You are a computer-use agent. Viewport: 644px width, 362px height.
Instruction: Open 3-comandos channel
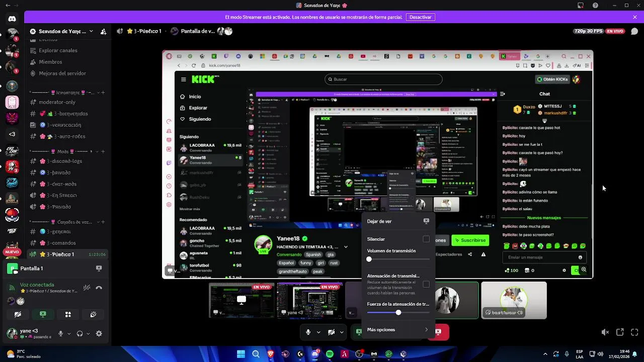(68, 243)
